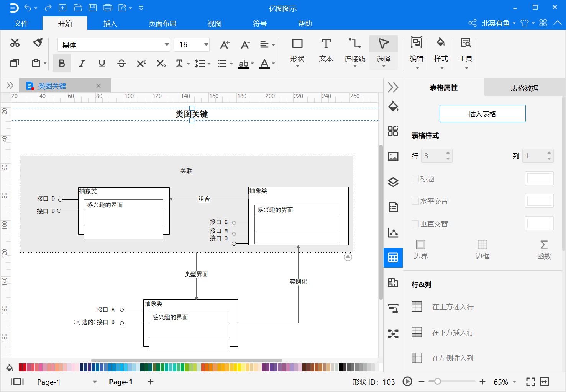Image resolution: width=566 pixels, height=392 pixels.
Task: Switch to the 帮助 ribbon tab
Action: tap(305, 23)
